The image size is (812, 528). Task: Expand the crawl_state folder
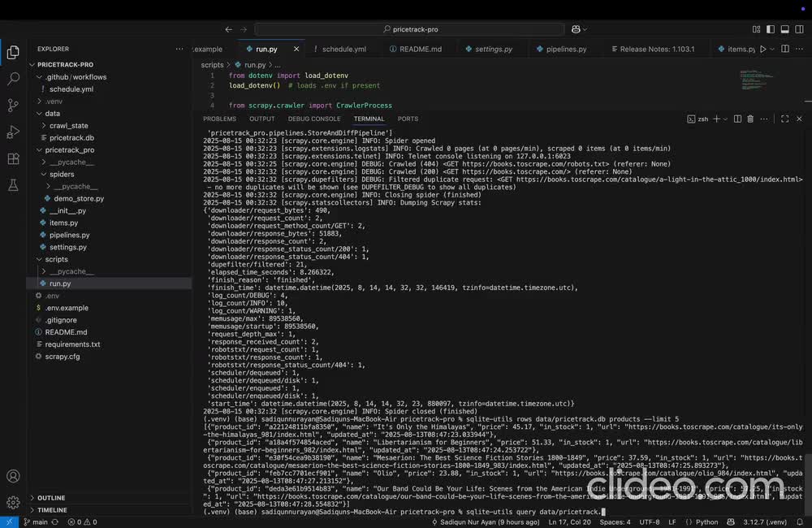coord(110,125)
